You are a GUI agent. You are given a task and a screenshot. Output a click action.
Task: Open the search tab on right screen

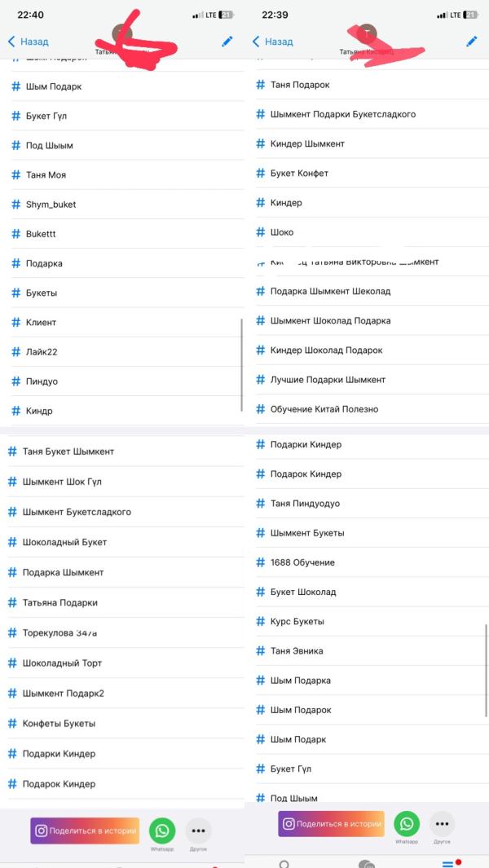tap(284, 863)
